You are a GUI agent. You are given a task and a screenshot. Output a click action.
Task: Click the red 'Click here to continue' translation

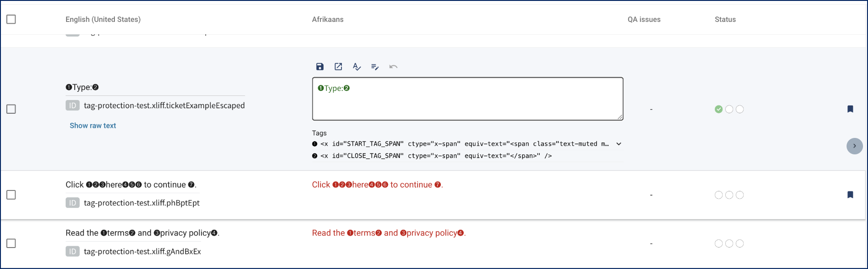(377, 185)
